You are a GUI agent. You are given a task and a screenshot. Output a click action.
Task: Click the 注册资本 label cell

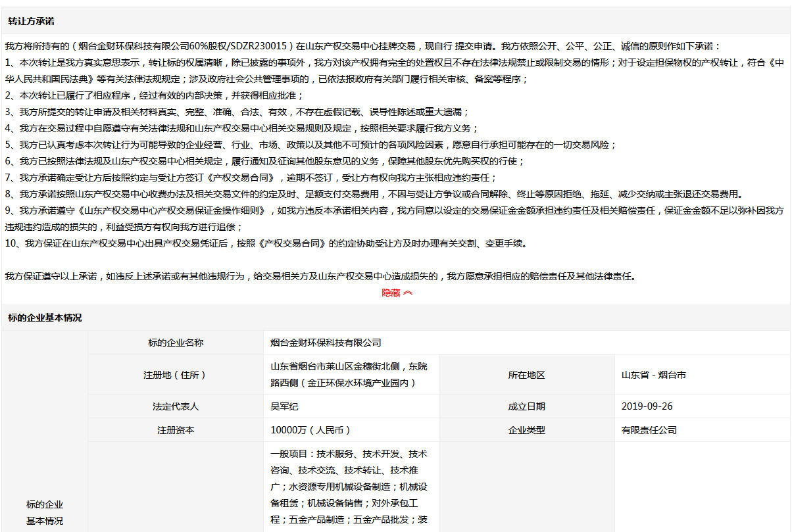tap(176, 430)
